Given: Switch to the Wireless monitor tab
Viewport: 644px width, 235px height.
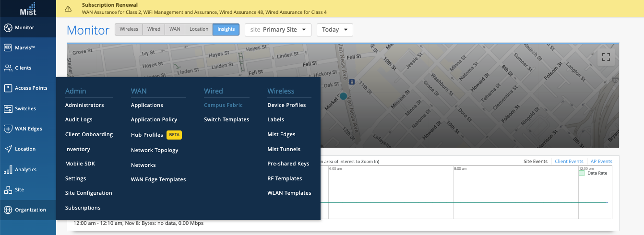Looking at the screenshot, I should (129, 29).
